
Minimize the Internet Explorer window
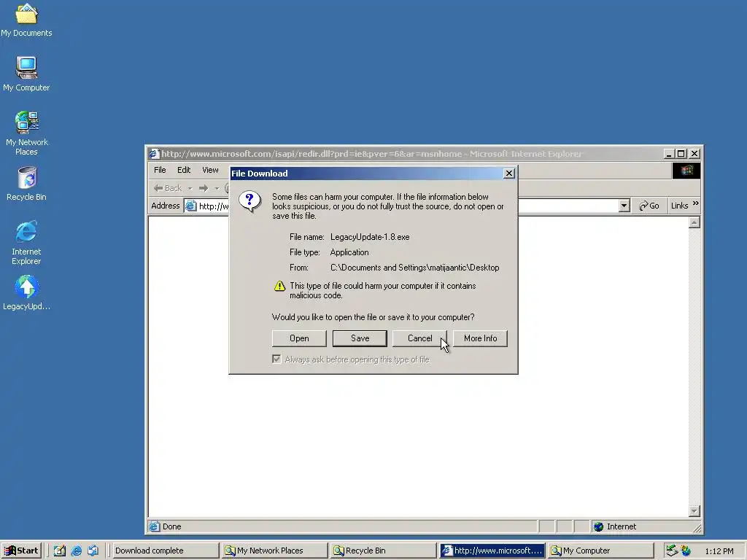point(669,154)
